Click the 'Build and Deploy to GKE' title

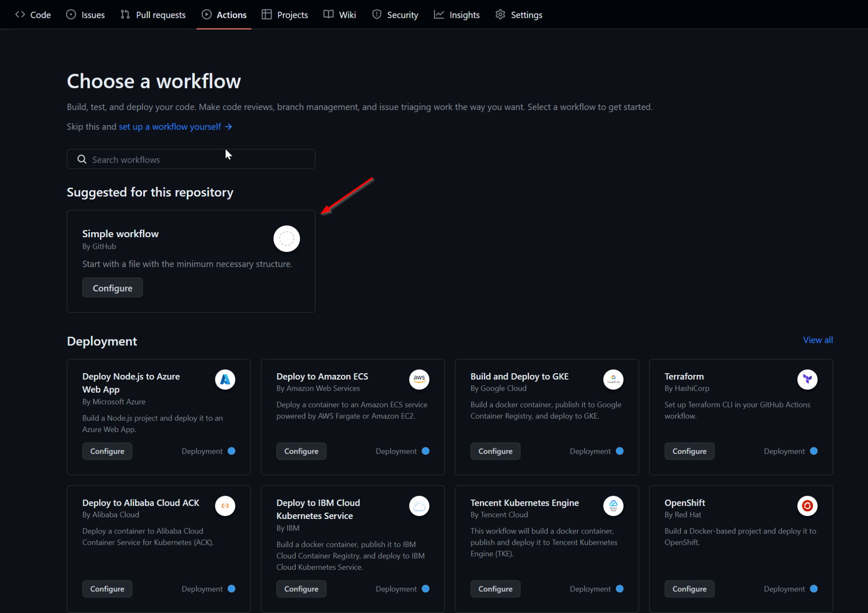[520, 376]
